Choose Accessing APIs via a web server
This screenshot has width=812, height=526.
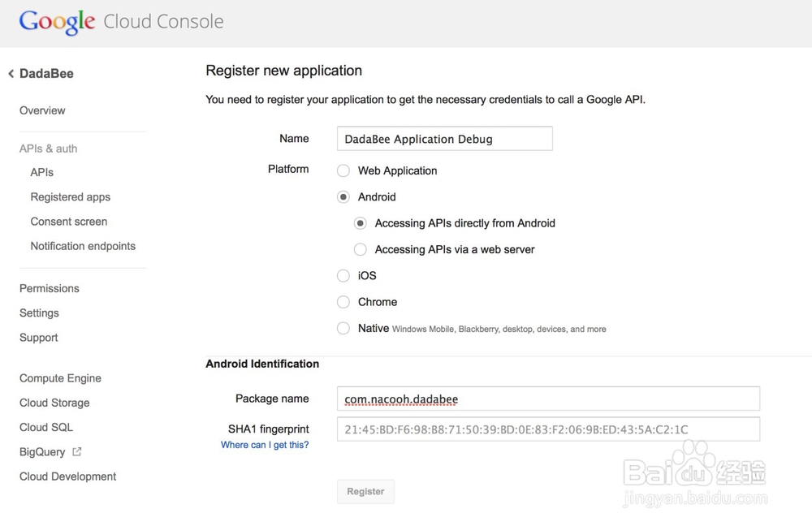click(361, 249)
